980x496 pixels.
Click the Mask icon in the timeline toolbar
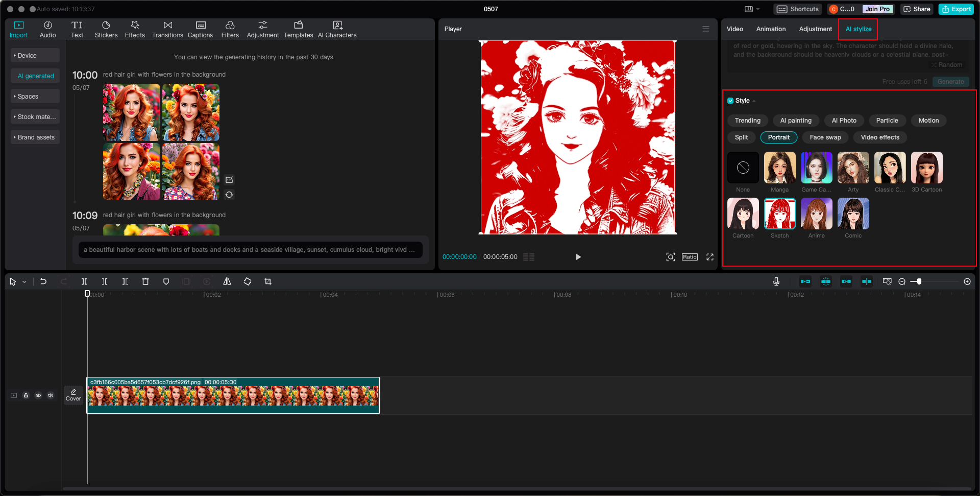(x=166, y=281)
